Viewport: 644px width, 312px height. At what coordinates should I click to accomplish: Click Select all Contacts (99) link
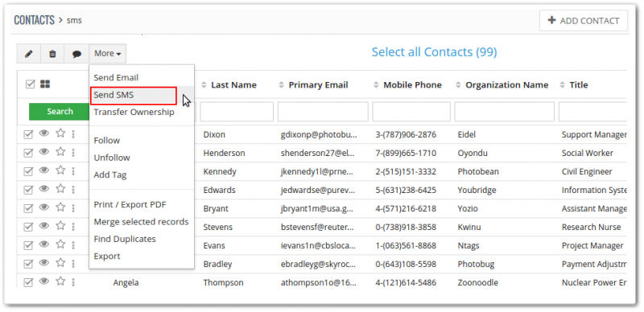pos(434,52)
